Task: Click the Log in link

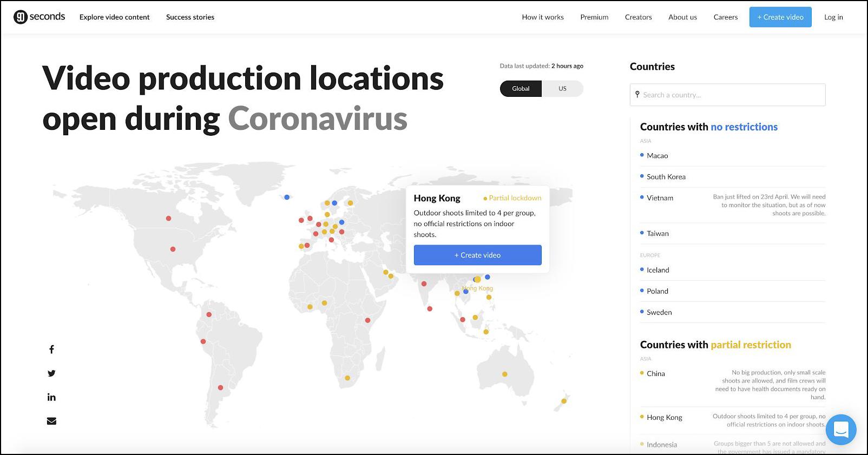Action: tap(833, 17)
